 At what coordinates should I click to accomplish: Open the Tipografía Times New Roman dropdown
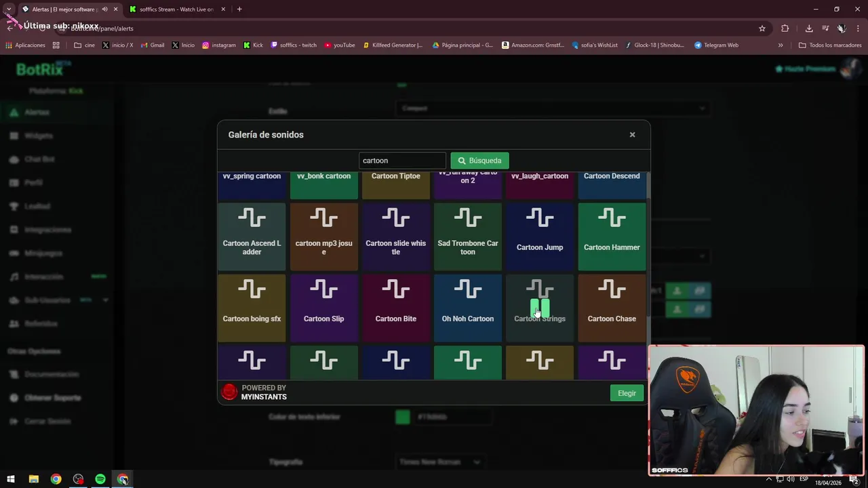pyautogui.click(x=440, y=462)
